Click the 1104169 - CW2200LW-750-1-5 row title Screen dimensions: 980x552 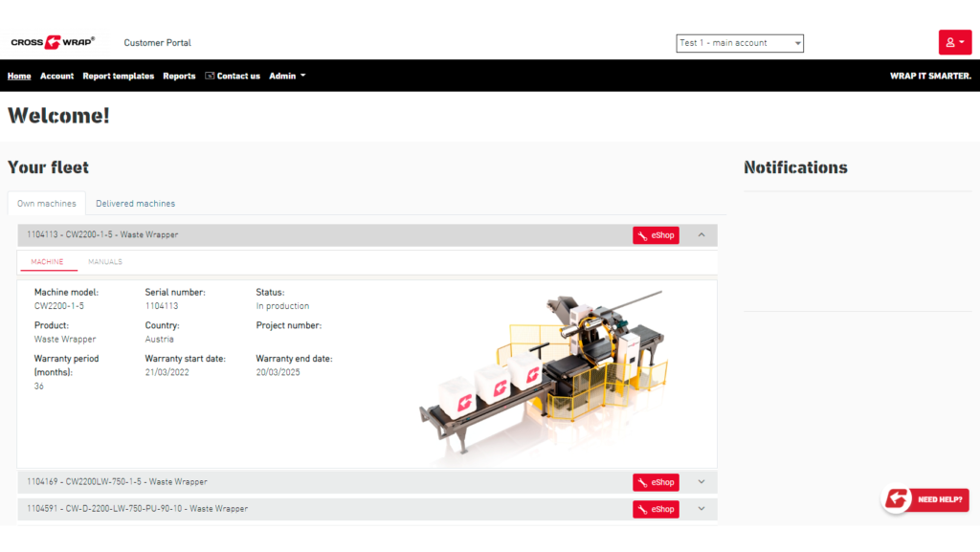click(117, 482)
